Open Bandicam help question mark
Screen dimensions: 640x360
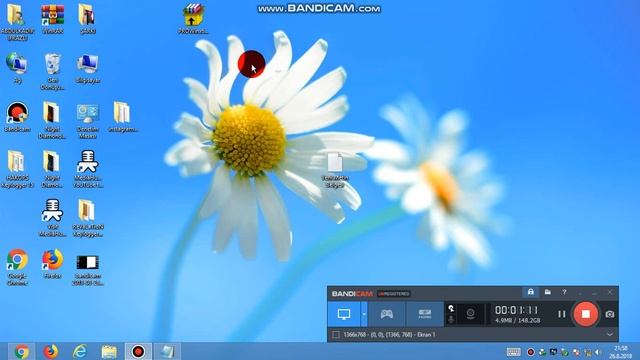[564, 292]
